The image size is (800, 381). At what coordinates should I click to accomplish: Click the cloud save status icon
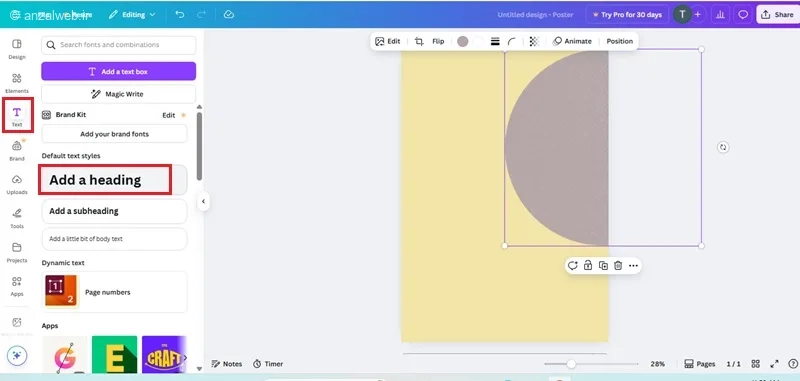tap(229, 14)
